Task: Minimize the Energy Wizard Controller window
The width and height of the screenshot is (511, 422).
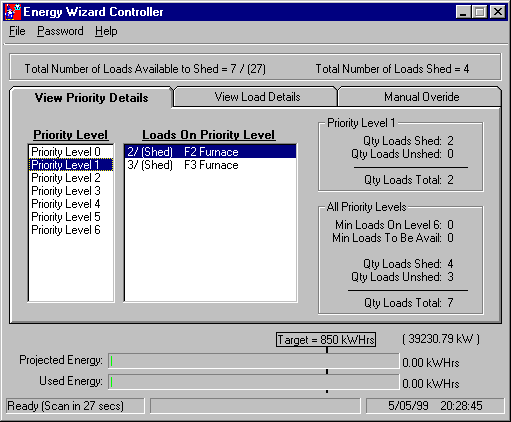Action: 463,12
